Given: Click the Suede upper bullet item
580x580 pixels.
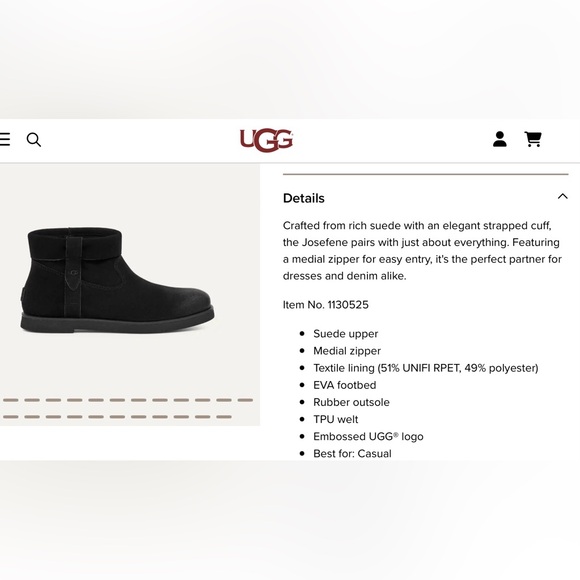Looking at the screenshot, I should pyautogui.click(x=345, y=334).
